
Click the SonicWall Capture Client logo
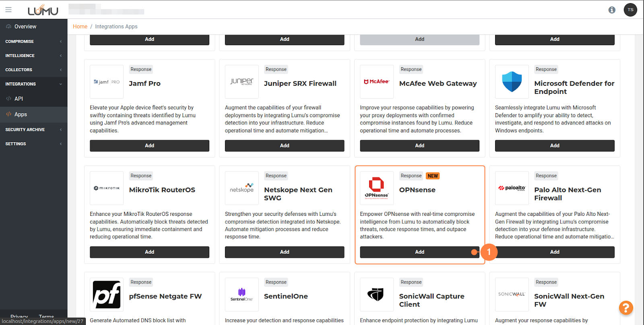[x=377, y=294]
